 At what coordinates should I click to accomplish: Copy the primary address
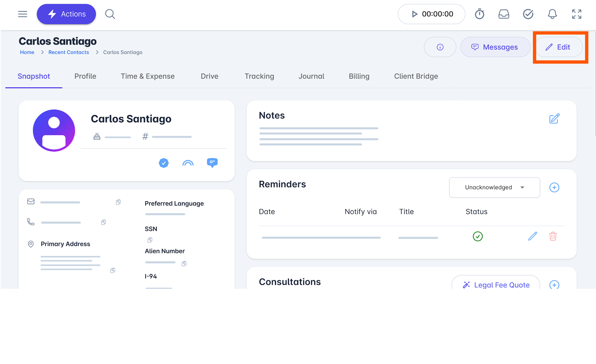click(113, 270)
